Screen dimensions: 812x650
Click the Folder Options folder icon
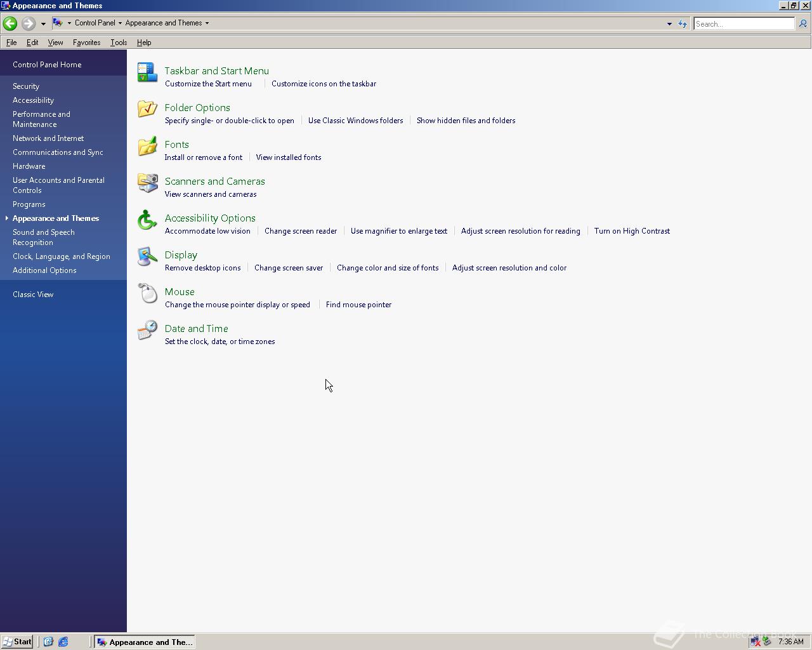click(x=147, y=109)
